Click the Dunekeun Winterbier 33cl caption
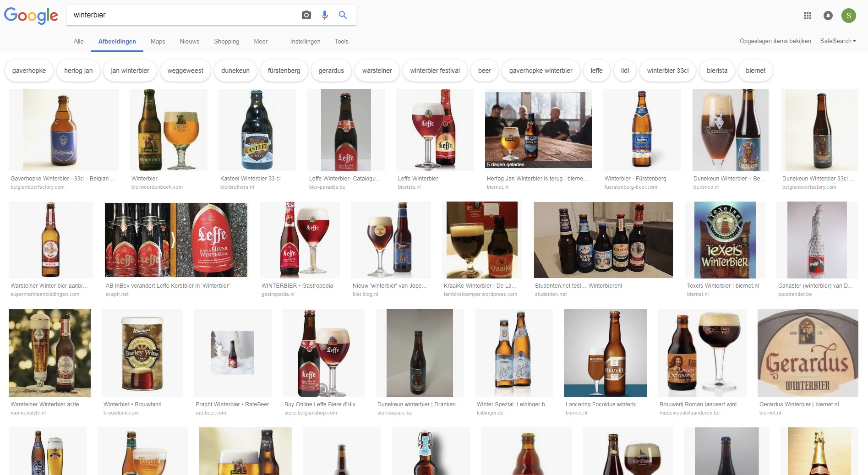Screen dimensions: 868x475 818,179
